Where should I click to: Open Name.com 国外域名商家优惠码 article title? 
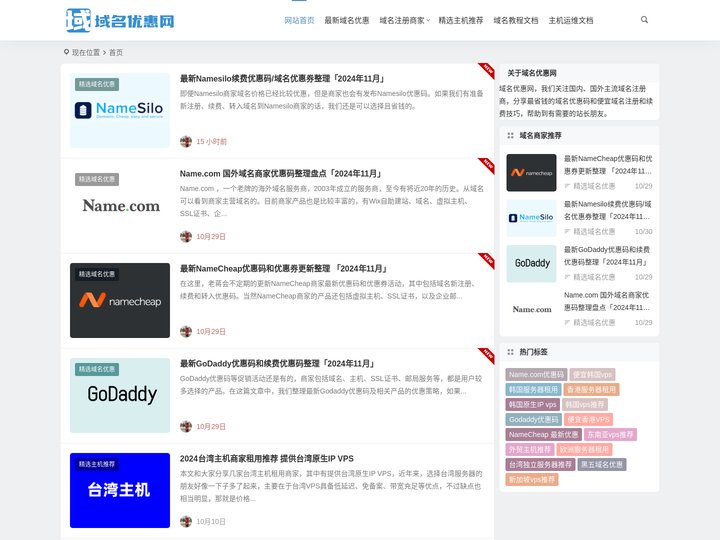(x=281, y=174)
